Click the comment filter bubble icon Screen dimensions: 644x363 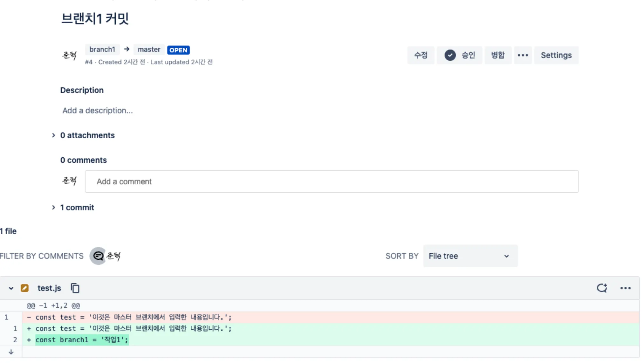click(98, 256)
